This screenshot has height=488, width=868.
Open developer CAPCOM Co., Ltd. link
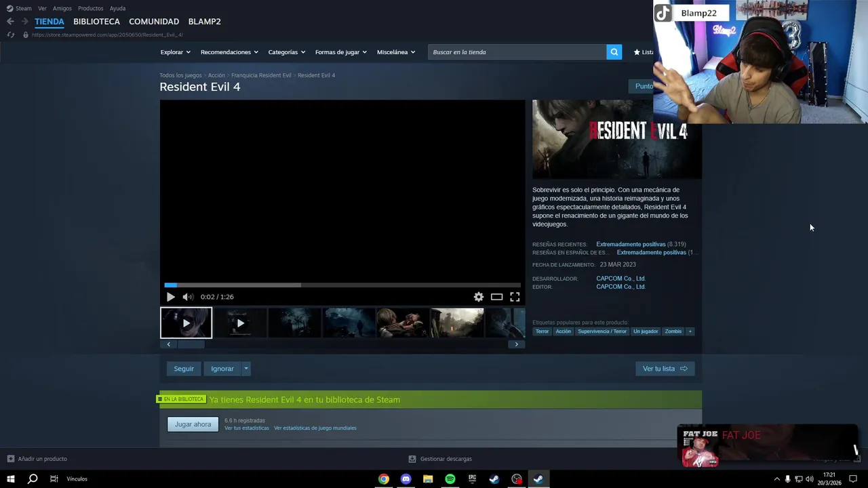[x=620, y=279]
